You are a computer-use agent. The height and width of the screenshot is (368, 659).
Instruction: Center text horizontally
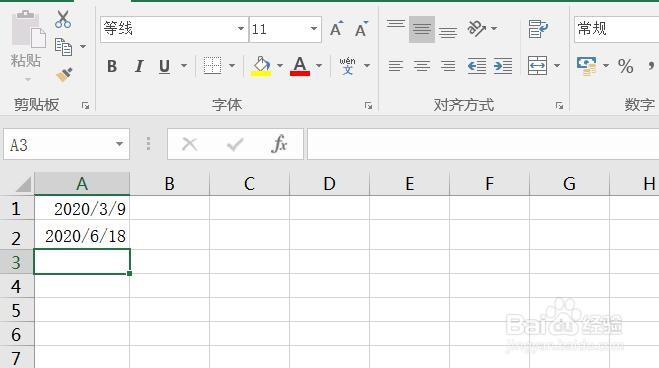(422, 66)
